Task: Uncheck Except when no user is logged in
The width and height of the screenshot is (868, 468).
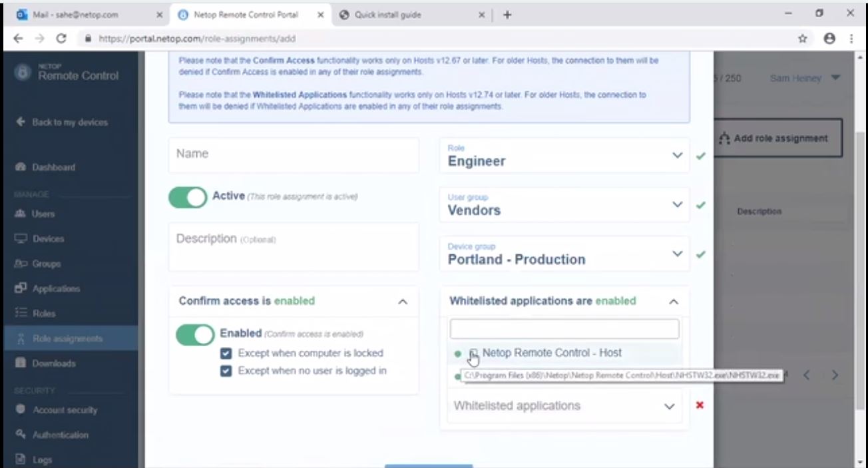Action: pyautogui.click(x=226, y=371)
